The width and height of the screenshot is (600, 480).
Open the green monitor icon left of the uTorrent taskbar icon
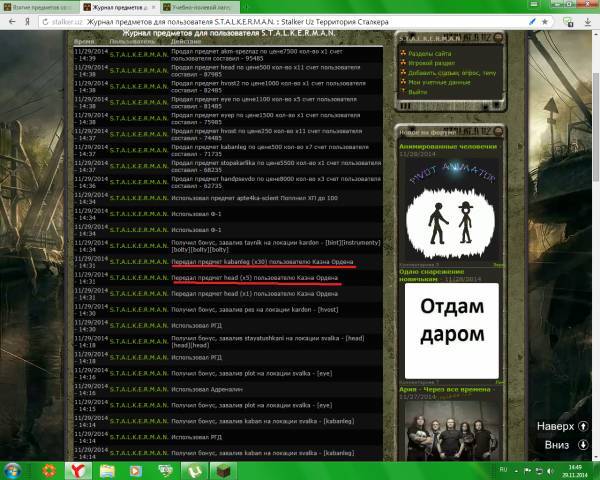click(x=165, y=471)
